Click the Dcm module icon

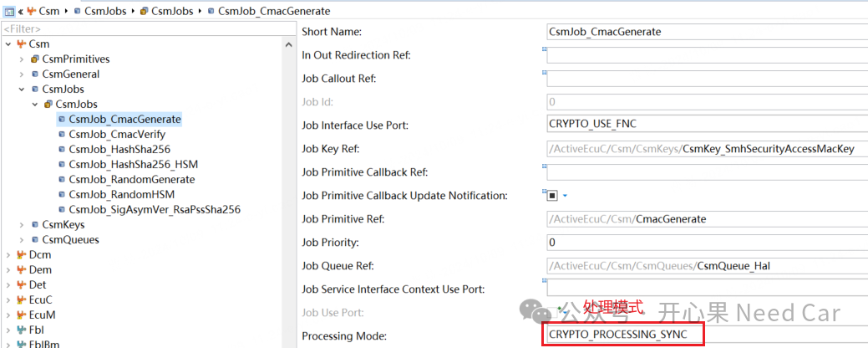click(x=21, y=255)
